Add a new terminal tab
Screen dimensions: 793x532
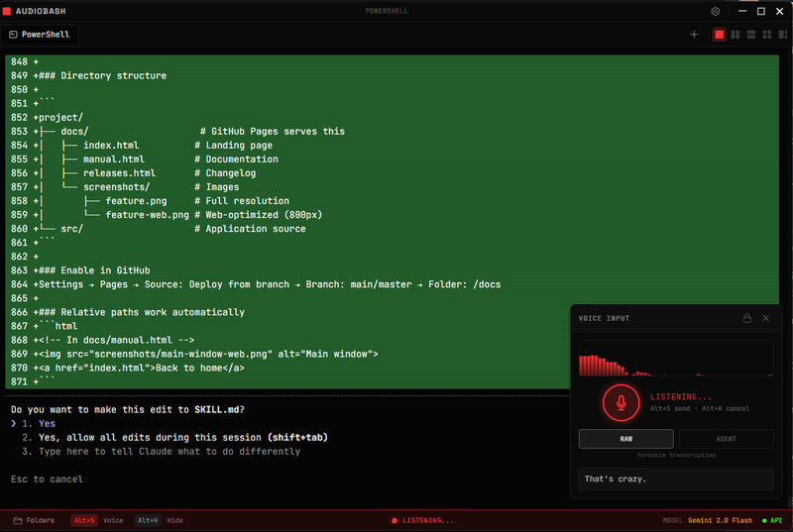pos(694,35)
